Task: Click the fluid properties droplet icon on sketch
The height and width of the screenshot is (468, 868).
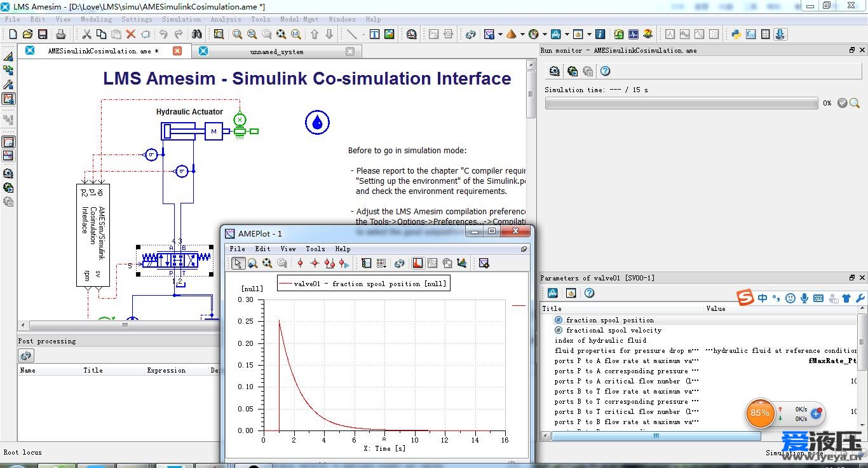Action: coord(317,122)
